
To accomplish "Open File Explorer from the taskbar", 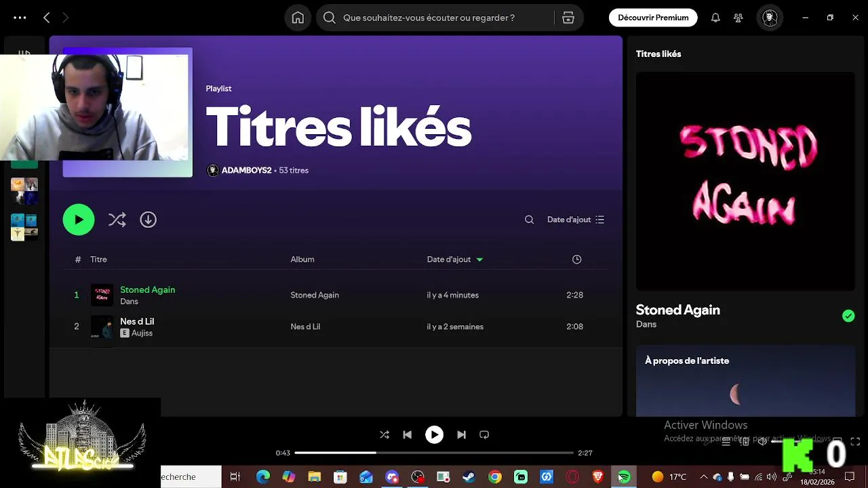I will click(x=315, y=477).
